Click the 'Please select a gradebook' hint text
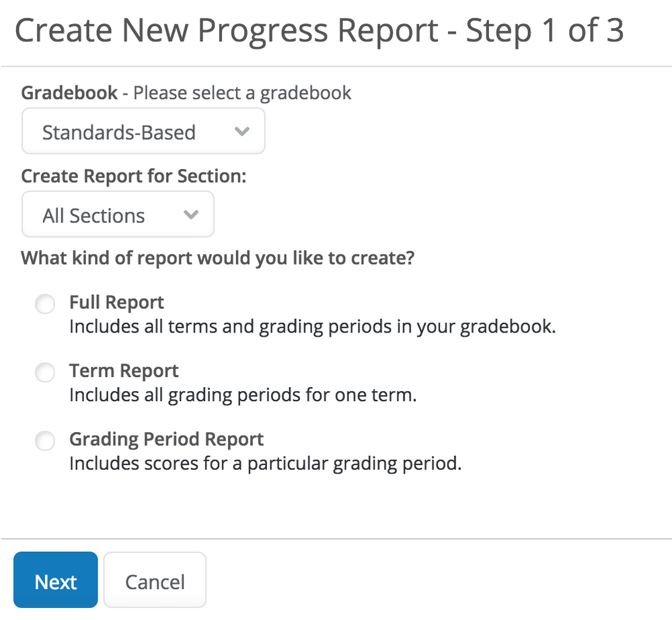 click(242, 93)
